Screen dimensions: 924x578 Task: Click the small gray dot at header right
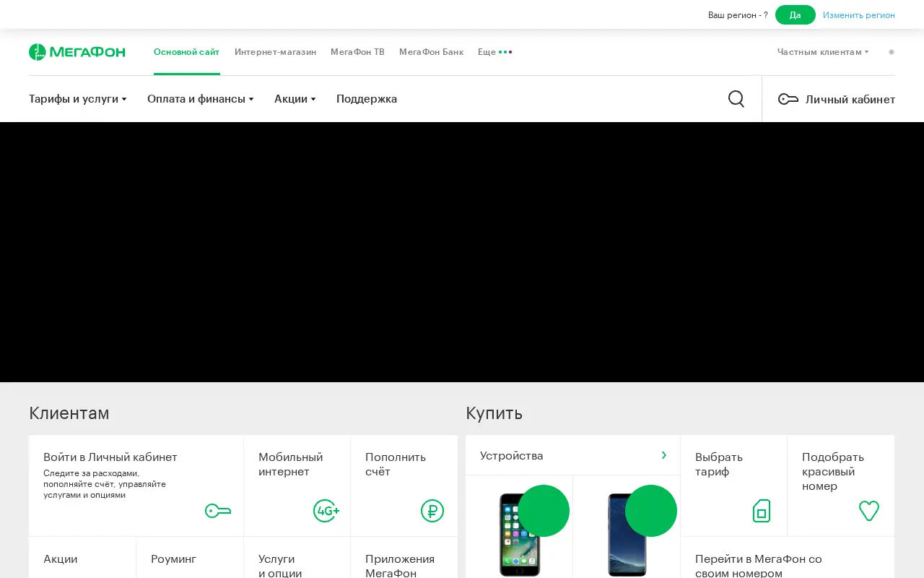[892, 52]
